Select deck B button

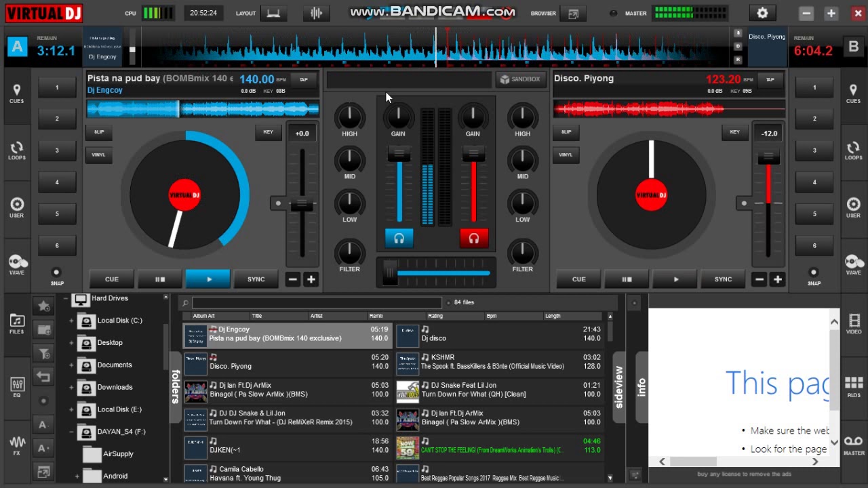tap(853, 47)
